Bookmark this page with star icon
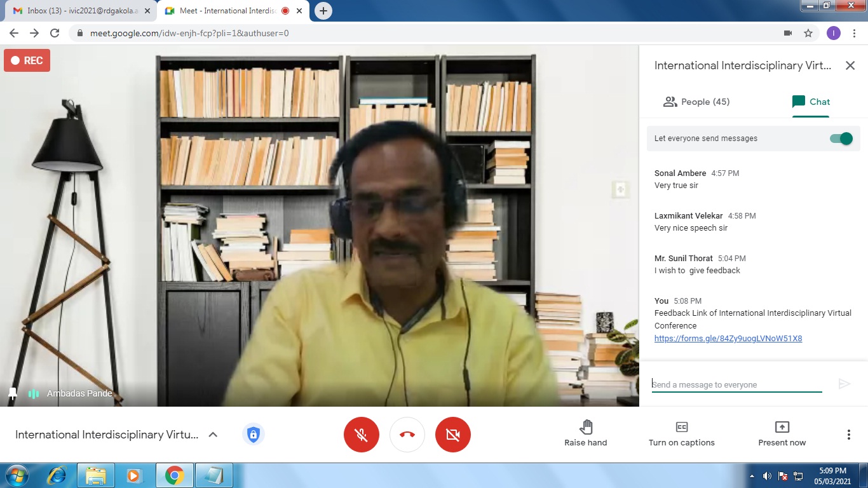868x488 pixels. [x=808, y=33]
